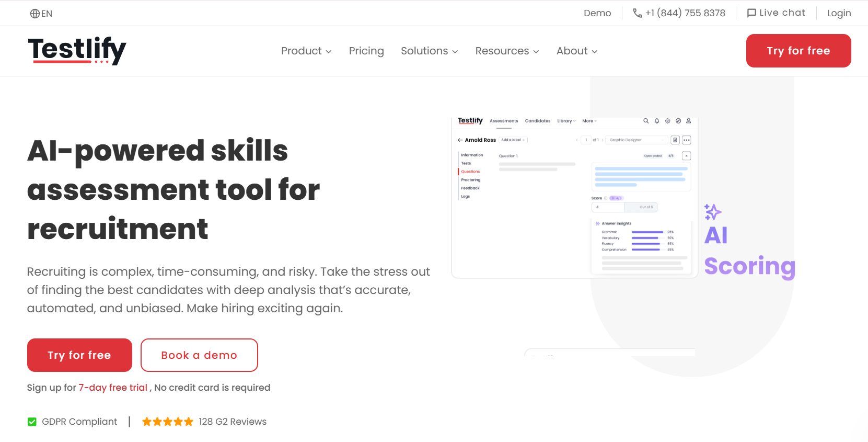This screenshot has width=868, height=442.
Task: Open the EN language selector
Action: [41, 14]
